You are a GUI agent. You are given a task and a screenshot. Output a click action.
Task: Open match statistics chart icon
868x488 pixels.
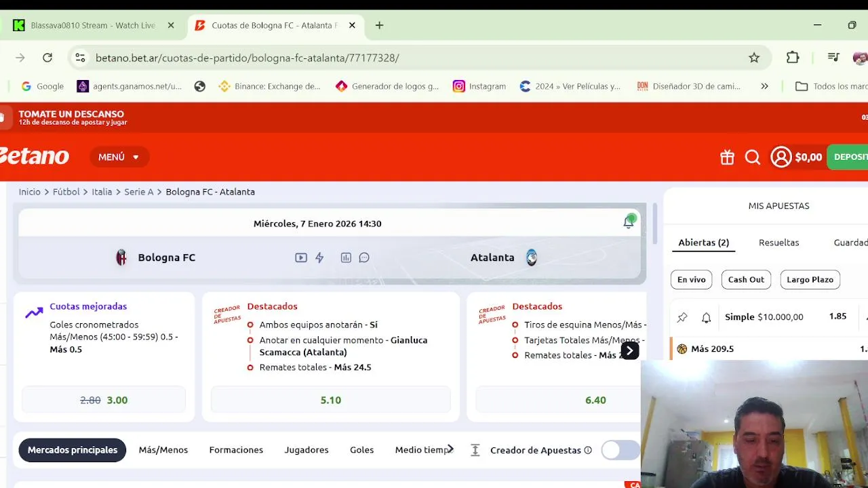click(x=346, y=258)
